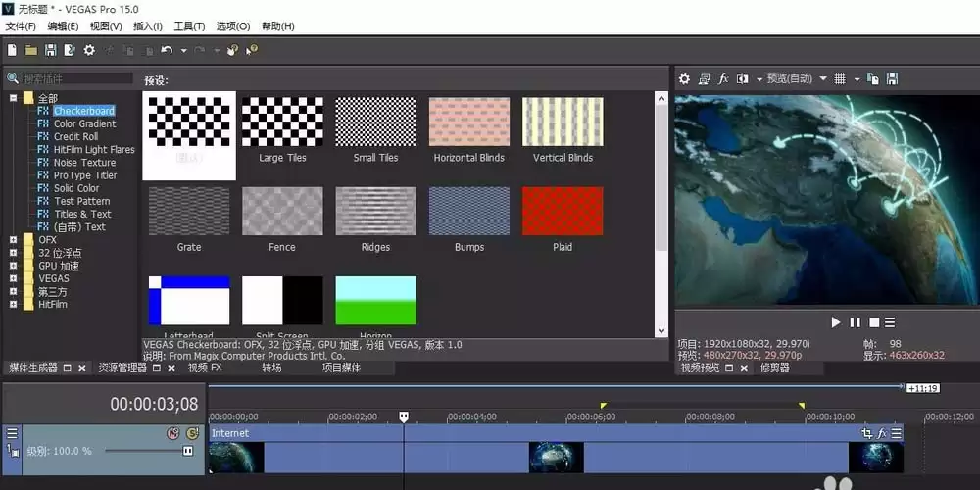980x490 pixels.
Task: Click the undo arrow in the toolbar
Action: (x=167, y=51)
